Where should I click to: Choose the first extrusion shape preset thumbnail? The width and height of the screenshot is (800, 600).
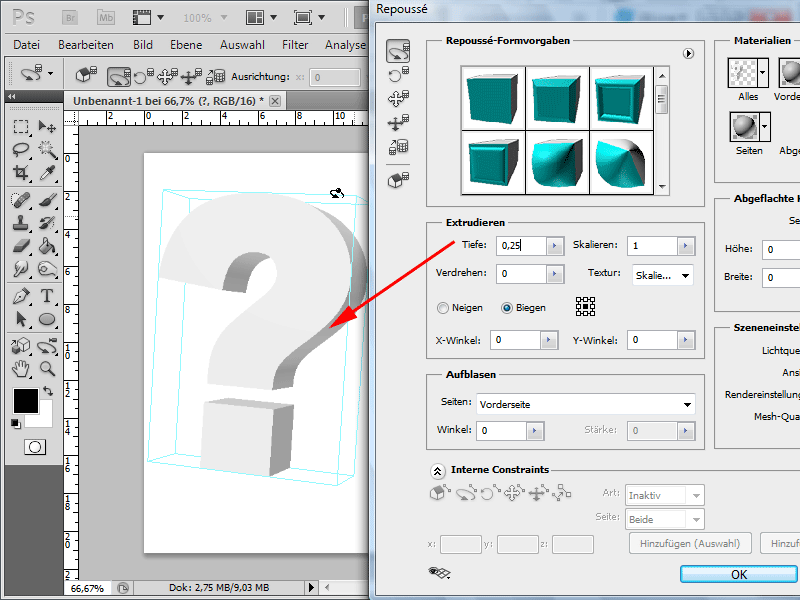click(493, 97)
